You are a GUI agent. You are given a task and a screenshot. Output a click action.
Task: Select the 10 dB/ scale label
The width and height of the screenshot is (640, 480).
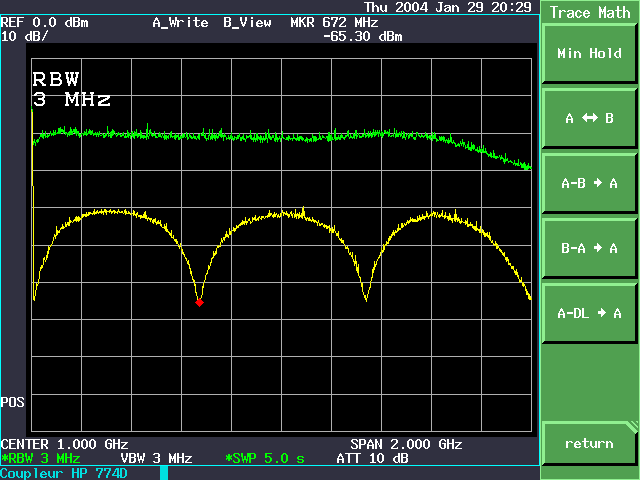(24, 36)
